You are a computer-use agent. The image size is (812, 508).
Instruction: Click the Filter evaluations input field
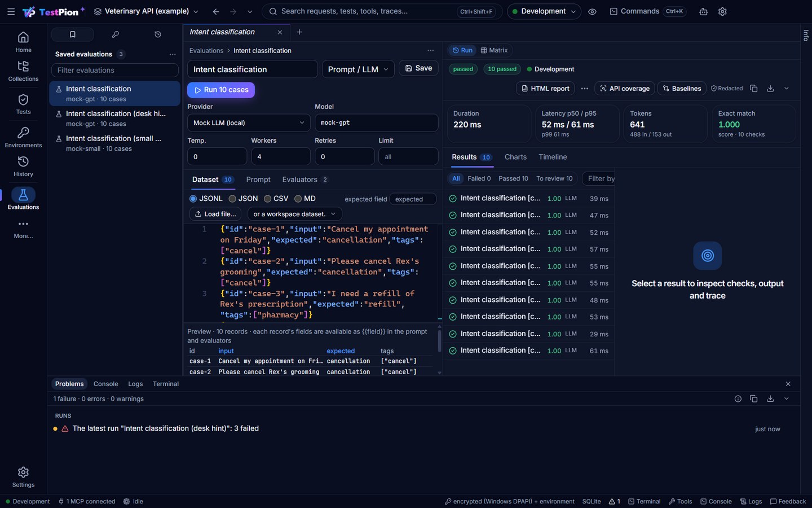click(x=115, y=70)
